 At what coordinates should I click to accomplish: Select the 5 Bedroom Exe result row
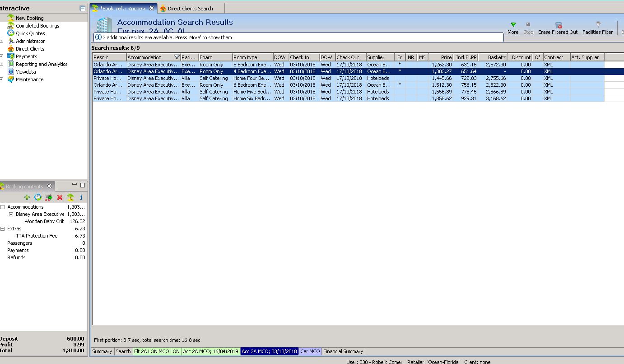coord(348,65)
